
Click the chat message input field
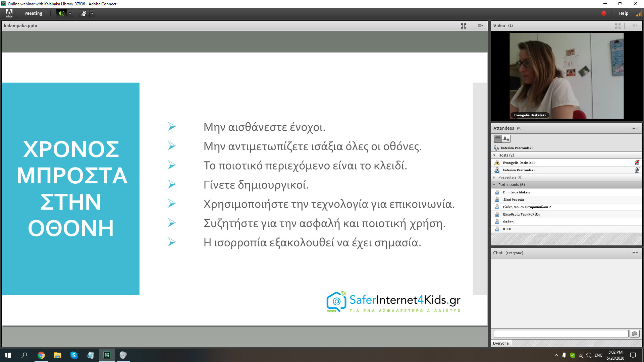[561, 334]
